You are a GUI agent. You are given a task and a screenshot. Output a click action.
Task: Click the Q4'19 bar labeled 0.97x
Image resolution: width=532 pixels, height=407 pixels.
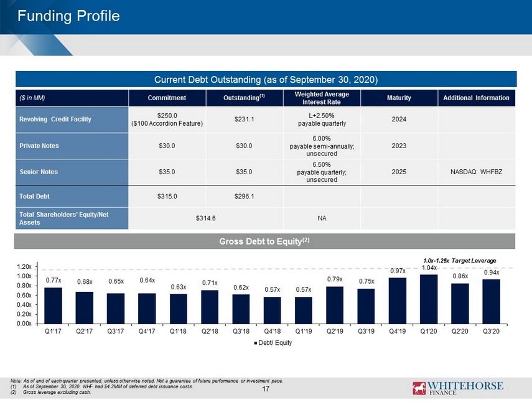(x=398, y=301)
